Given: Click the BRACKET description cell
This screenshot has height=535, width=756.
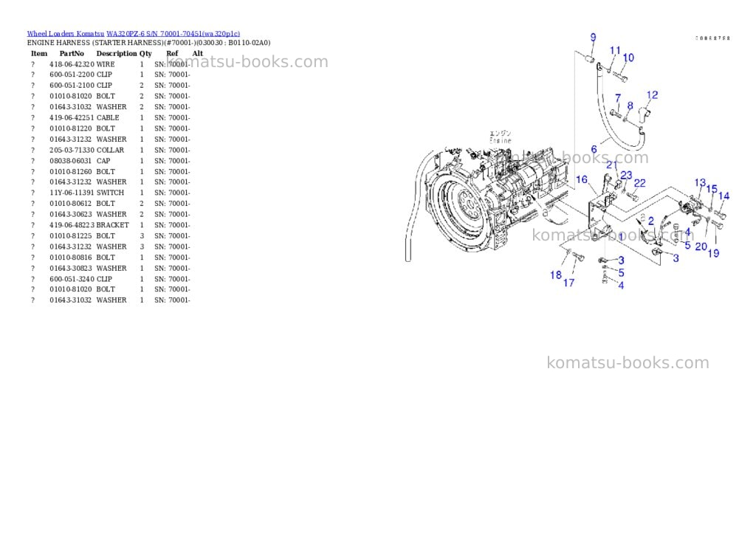Looking at the screenshot, I should click(x=113, y=225).
